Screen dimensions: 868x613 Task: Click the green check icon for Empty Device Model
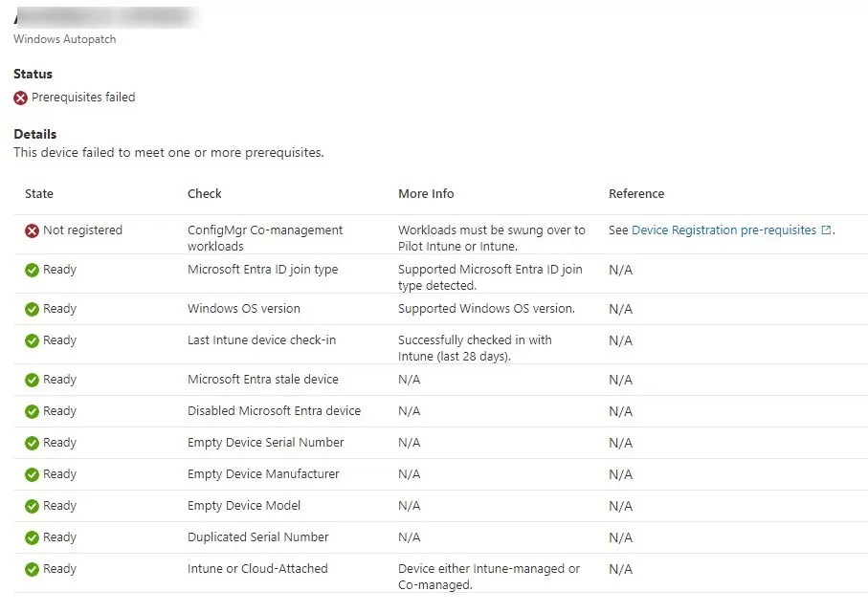click(33, 506)
